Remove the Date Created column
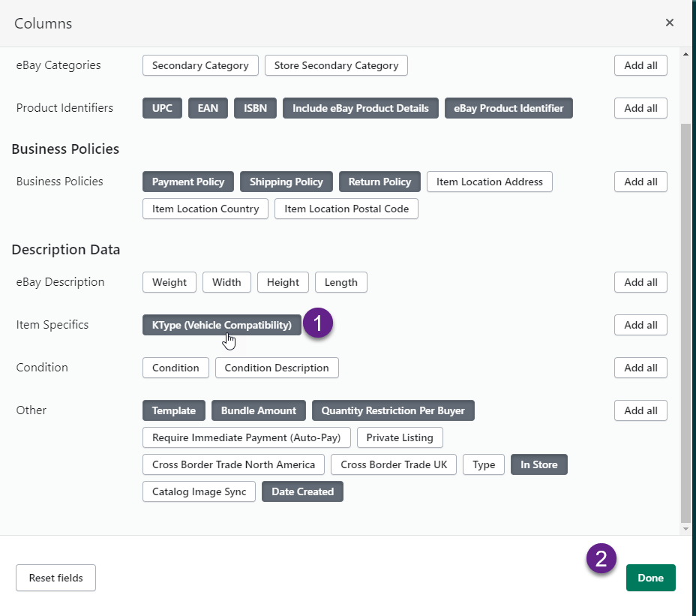696x616 pixels. [302, 491]
